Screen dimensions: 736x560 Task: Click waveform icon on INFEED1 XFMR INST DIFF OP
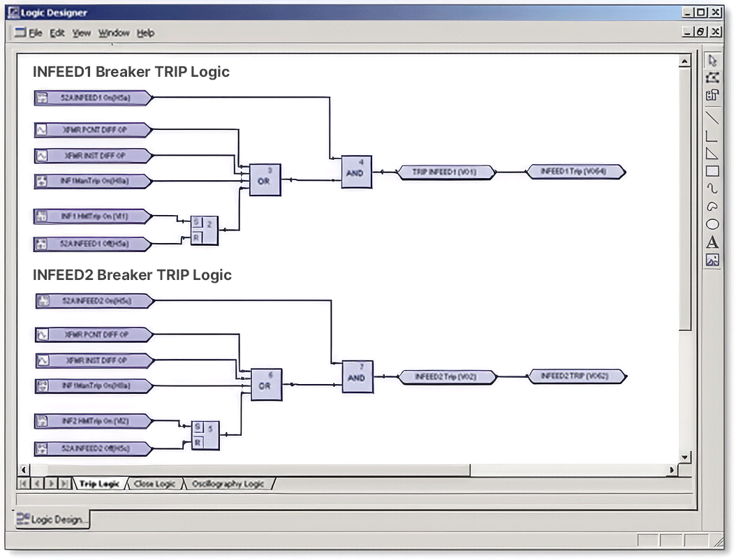(42, 156)
